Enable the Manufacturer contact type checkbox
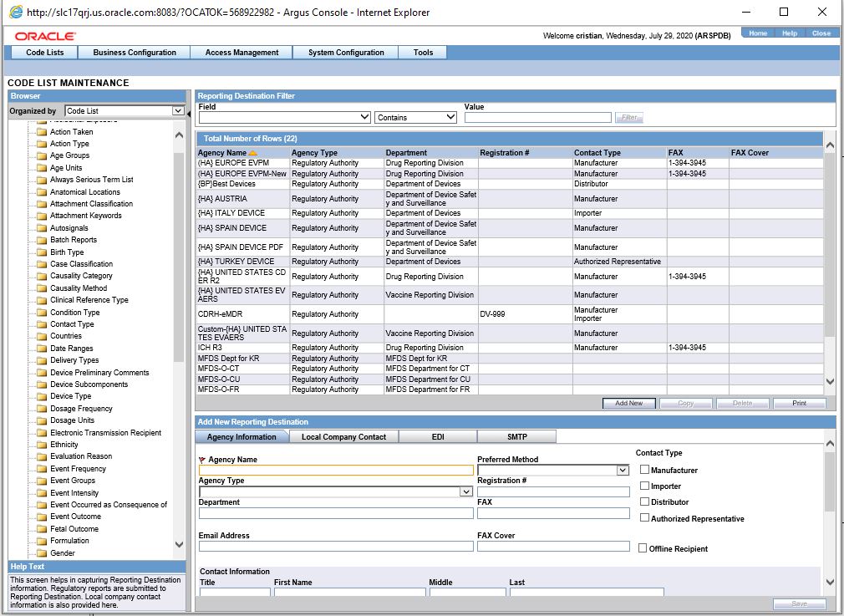844x616 pixels. 644,470
